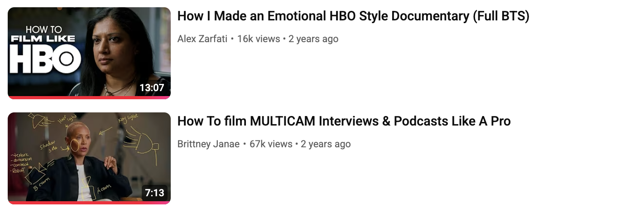Viewport: 644px width, 213px height.
Task: Open 'How To film MULTICAM Interviews & Podcasts' title
Action: [344, 121]
